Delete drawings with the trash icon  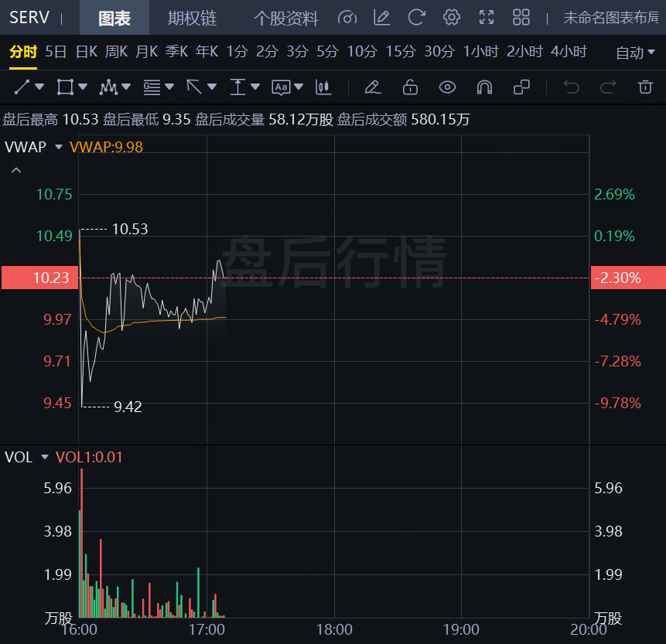tap(645, 87)
